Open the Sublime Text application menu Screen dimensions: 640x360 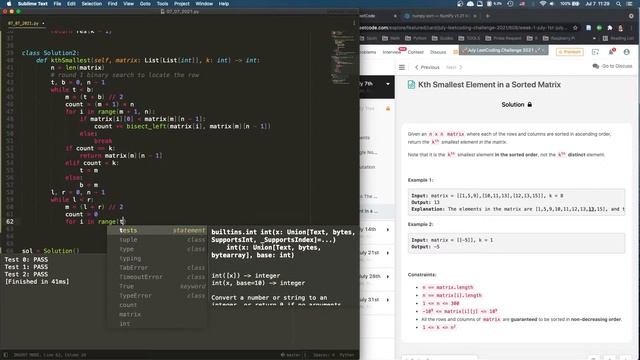pos(33,4)
